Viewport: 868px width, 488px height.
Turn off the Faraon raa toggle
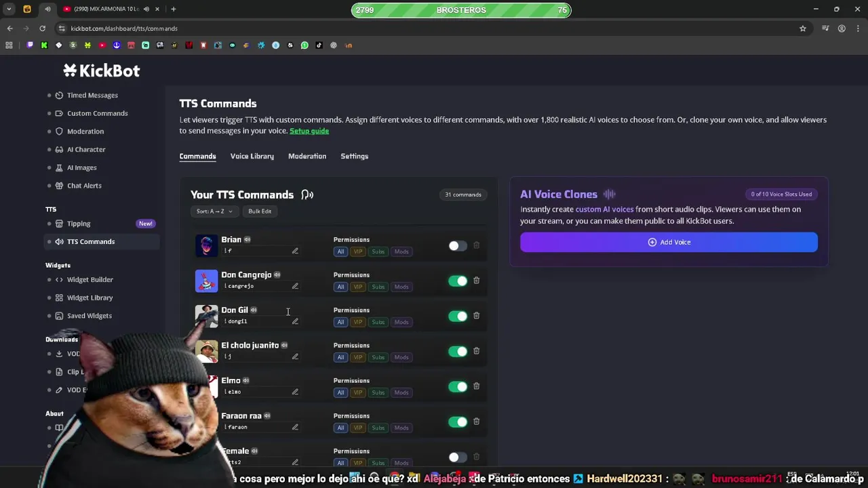point(458,422)
